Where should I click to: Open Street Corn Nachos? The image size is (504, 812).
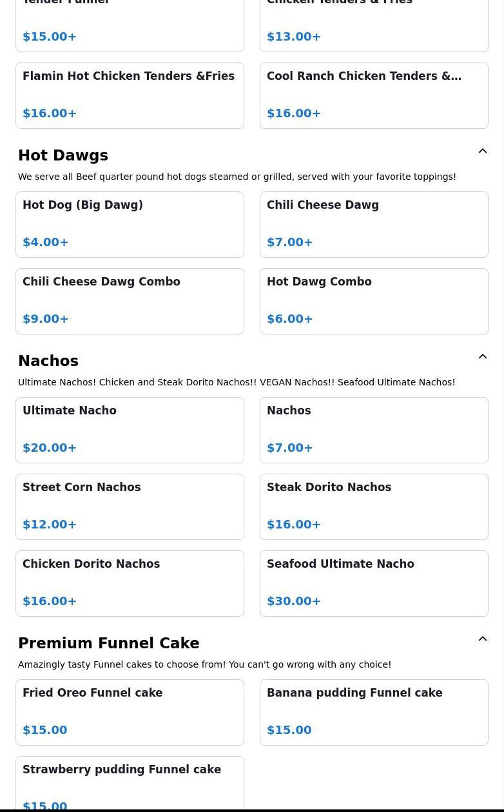130,507
